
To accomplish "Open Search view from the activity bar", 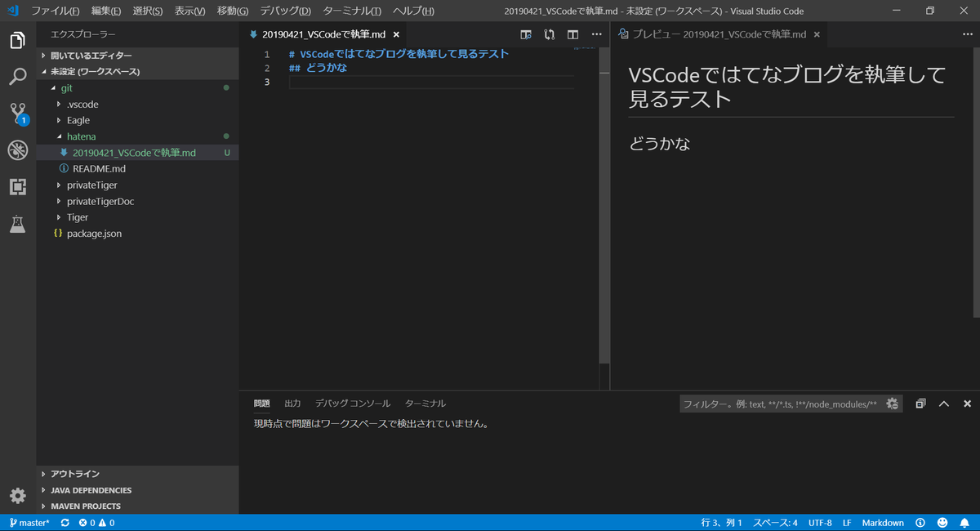I will pos(17,76).
